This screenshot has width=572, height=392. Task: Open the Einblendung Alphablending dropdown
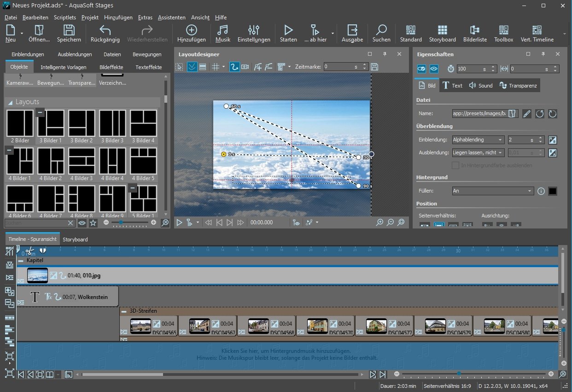click(478, 140)
